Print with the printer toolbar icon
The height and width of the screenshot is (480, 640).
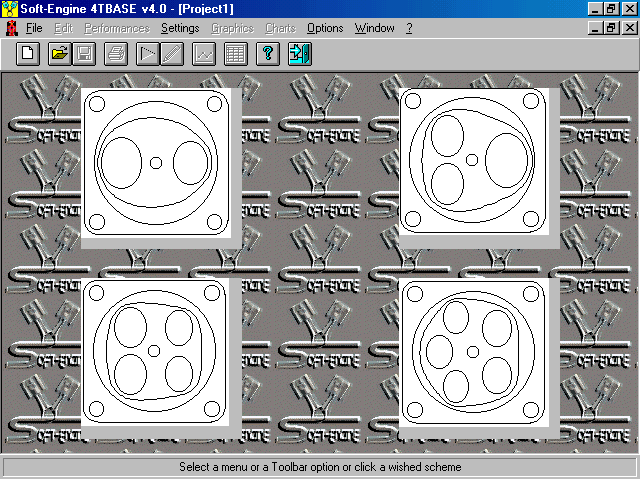(116, 54)
